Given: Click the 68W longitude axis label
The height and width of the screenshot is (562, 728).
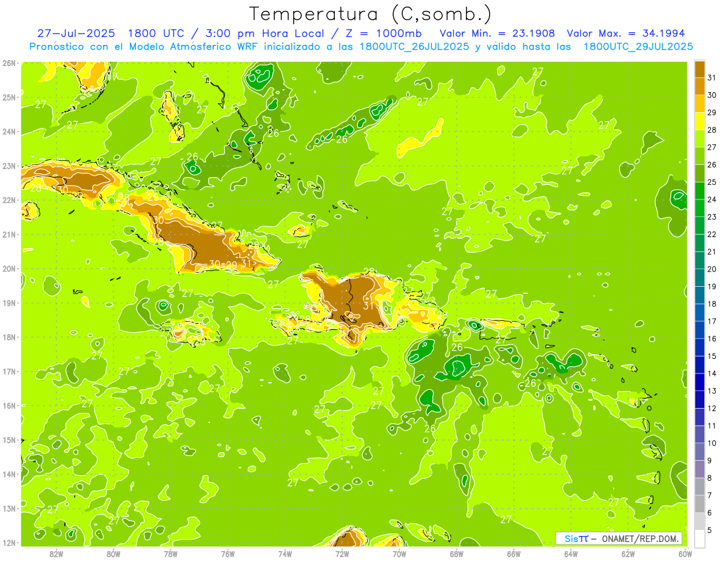Looking at the screenshot, I should (x=456, y=554).
